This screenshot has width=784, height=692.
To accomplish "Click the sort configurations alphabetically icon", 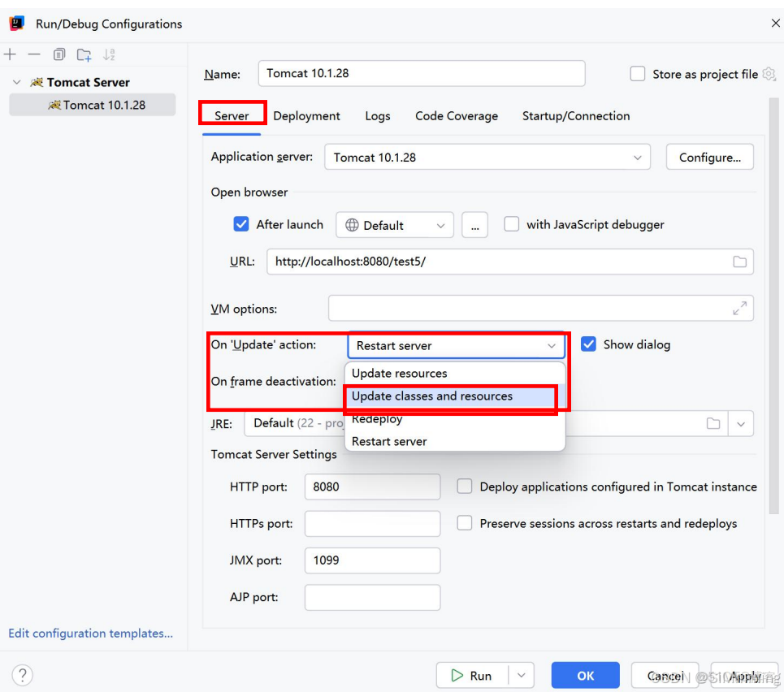I will (109, 54).
